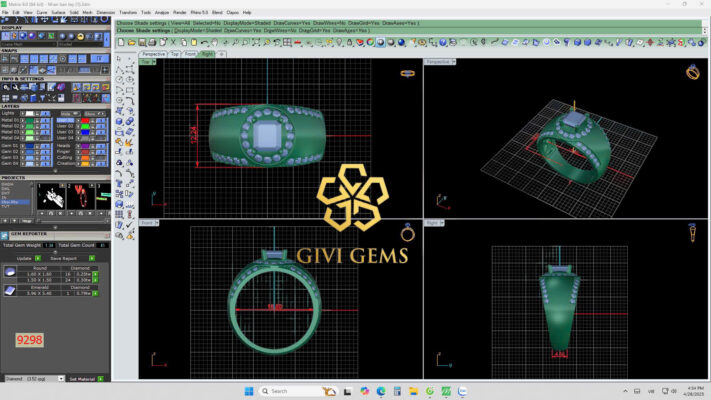The width and height of the screenshot is (711, 400).
Task: Click the gold ring icon in Top viewport
Action: tap(407, 73)
